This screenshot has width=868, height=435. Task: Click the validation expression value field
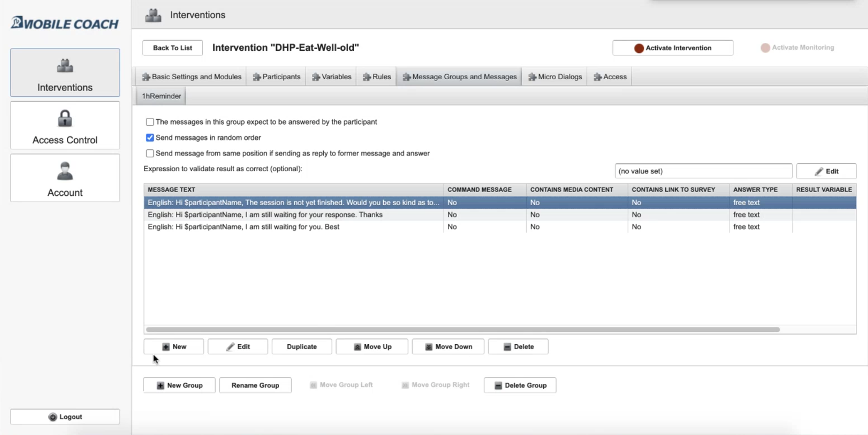click(x=703, y=171)
